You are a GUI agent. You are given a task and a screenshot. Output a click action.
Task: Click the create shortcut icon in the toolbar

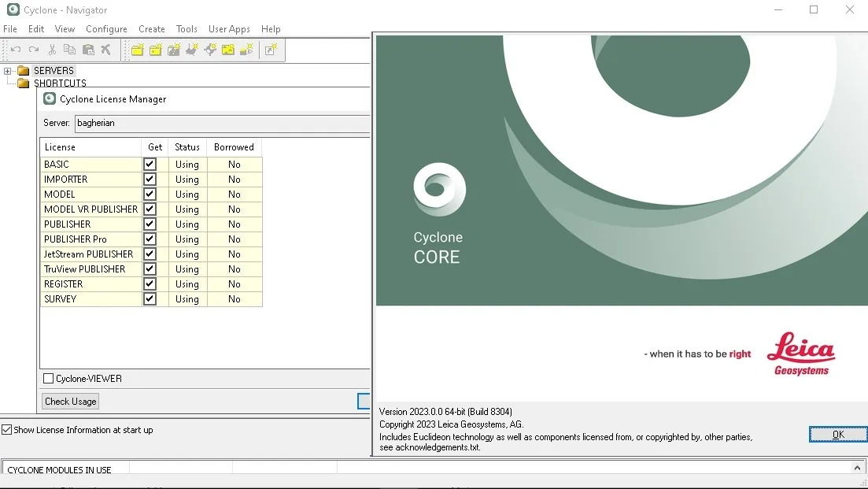pyautogui.click(x=270, y=50)
